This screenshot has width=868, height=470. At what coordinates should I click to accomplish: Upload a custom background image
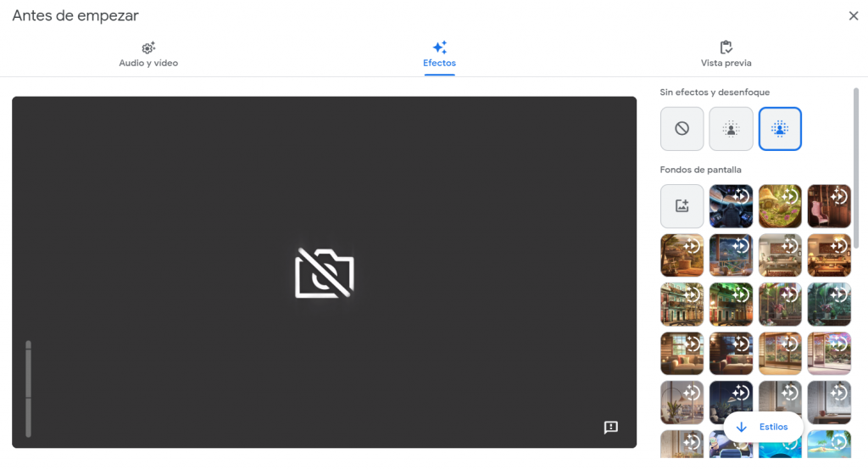682,206
